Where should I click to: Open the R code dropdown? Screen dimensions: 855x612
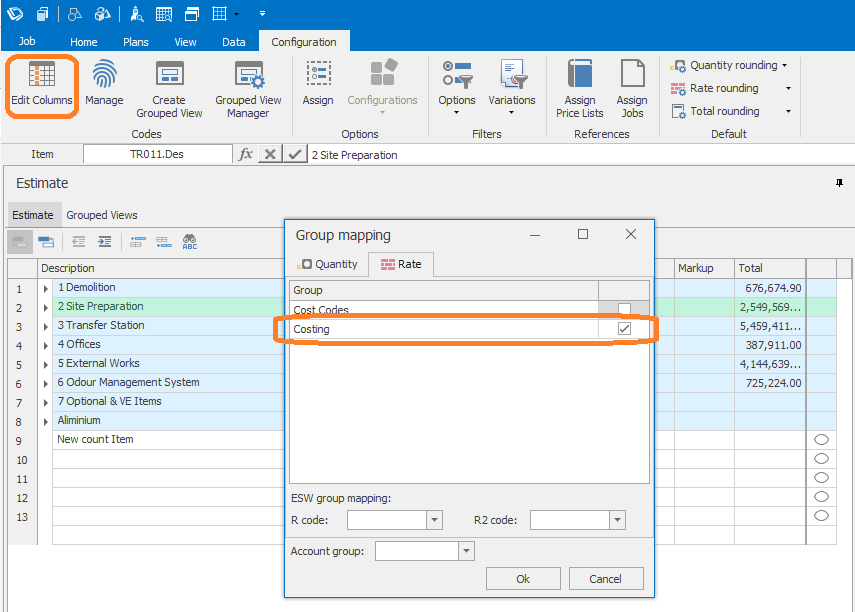pos(434,520)
